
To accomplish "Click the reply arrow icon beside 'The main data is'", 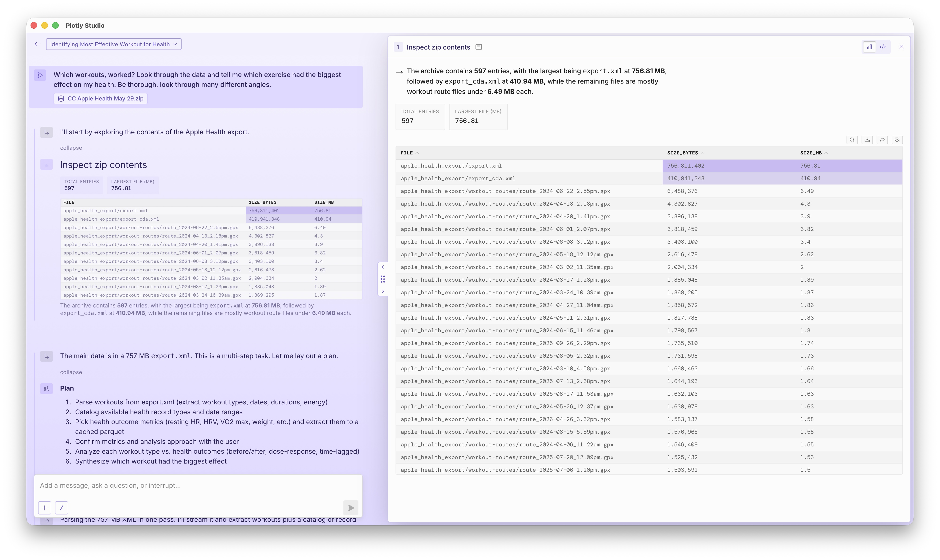I will pos(47,356).
